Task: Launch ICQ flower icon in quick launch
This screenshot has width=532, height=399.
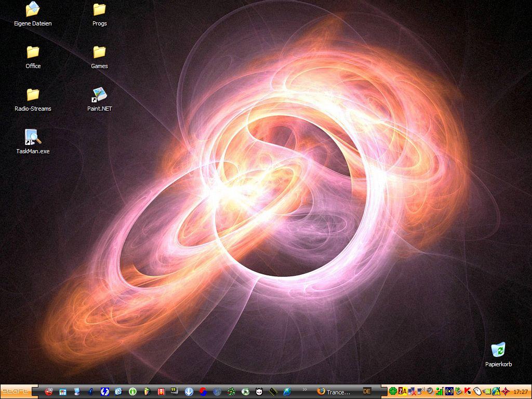Action: [231, 391]
